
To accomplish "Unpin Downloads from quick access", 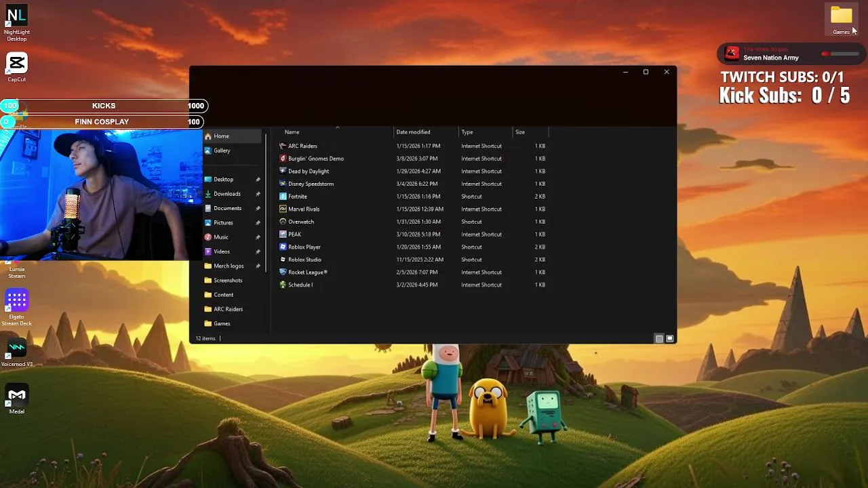I will tap(258, 194).
